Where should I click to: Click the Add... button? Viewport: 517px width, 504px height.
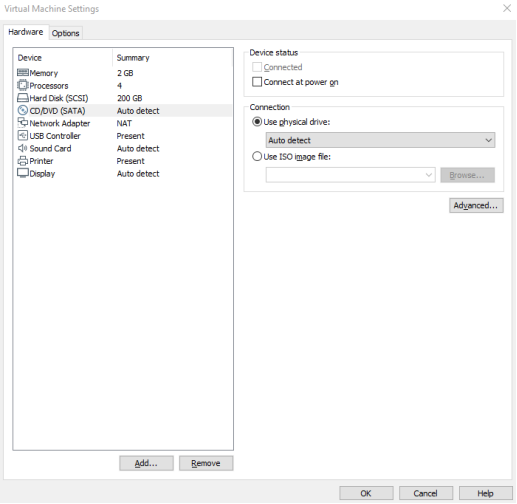click(x=146, y=463)
